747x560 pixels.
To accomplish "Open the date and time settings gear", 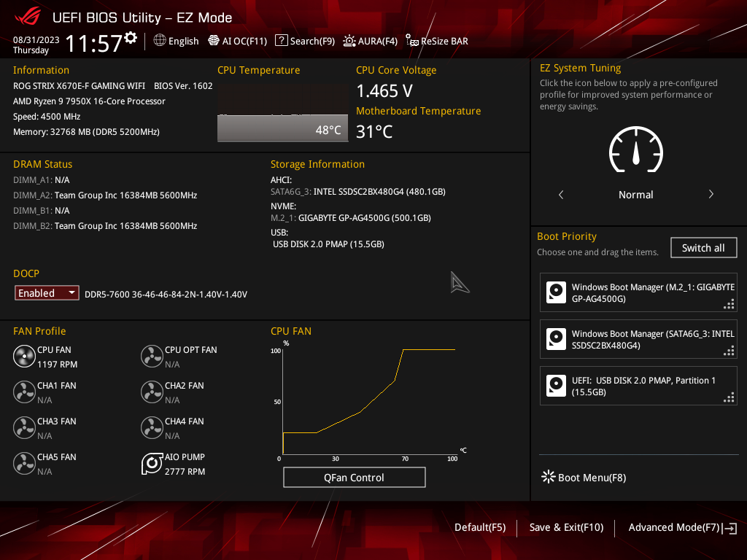I will click(131, 38).
